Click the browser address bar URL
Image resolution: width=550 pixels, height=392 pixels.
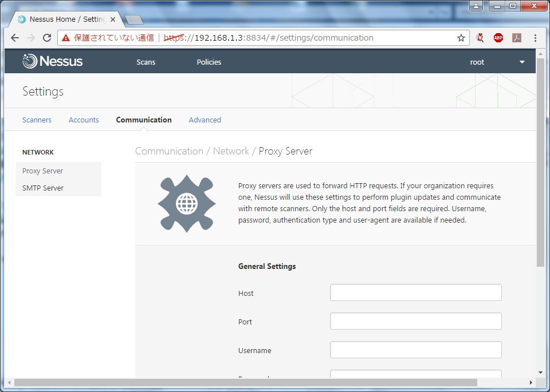(x=268, y=38)
